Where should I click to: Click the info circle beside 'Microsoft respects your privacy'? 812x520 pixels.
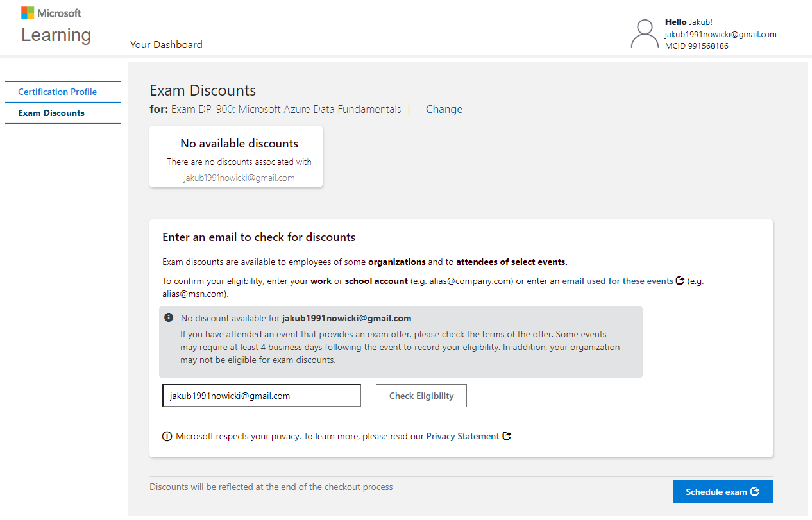coord(167,437)
